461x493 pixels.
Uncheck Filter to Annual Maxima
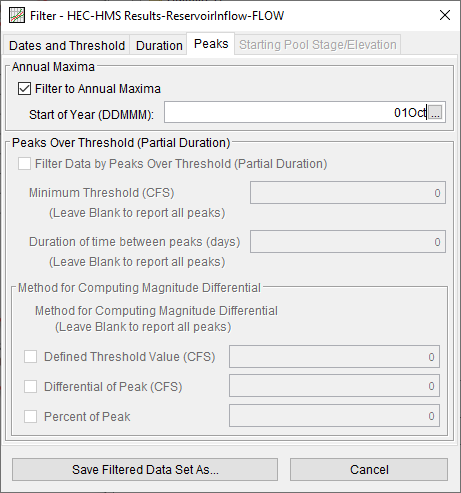coord(24,89)
